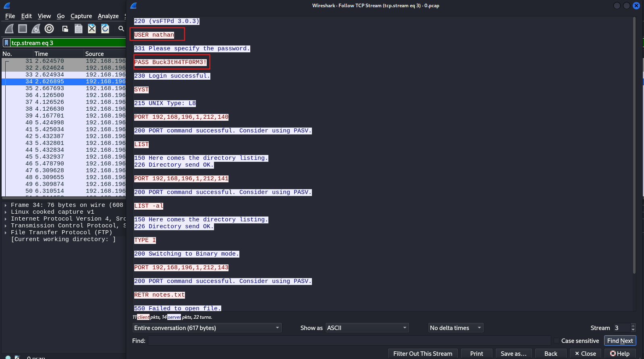Find a packet magnifier icon
This screenshot has width=644, height=359.
(121, 29)
